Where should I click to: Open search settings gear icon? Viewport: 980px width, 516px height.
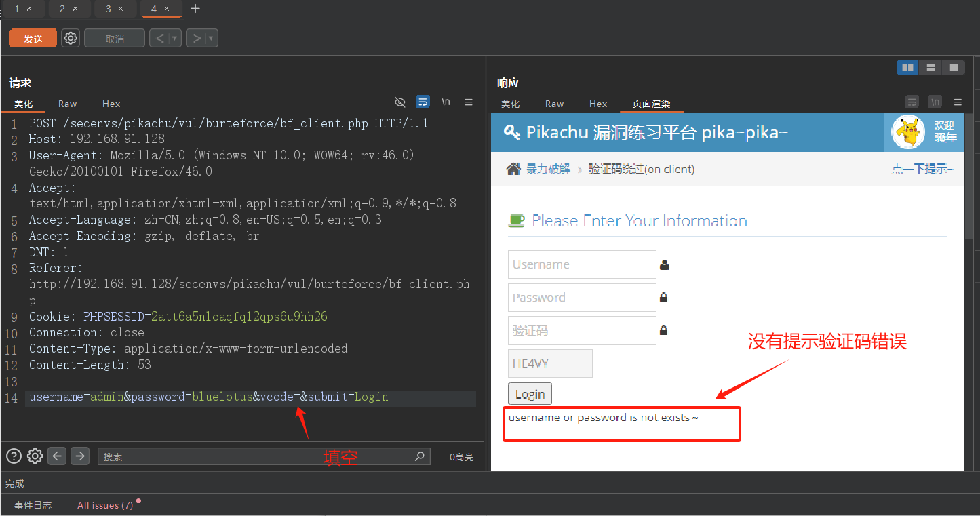click(35, 456)
